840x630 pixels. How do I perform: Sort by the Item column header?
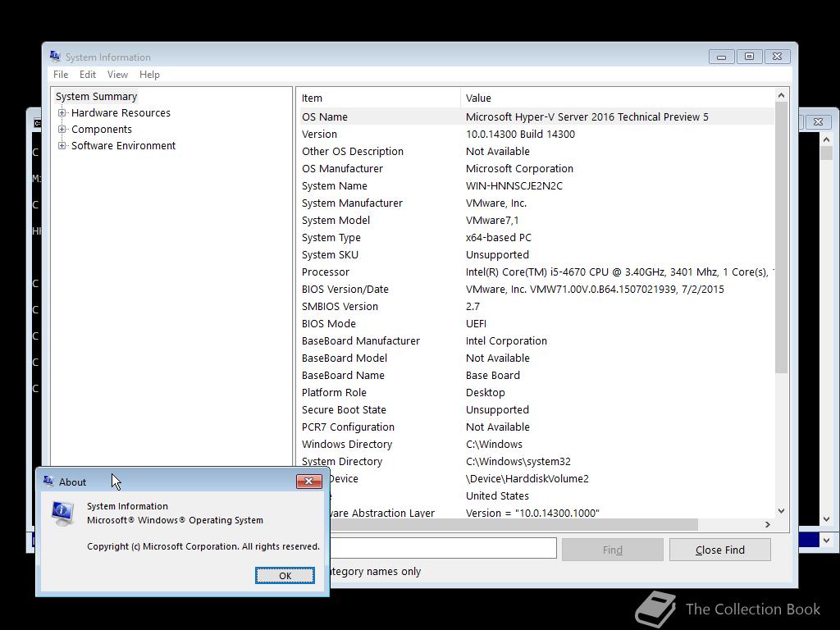378,98
